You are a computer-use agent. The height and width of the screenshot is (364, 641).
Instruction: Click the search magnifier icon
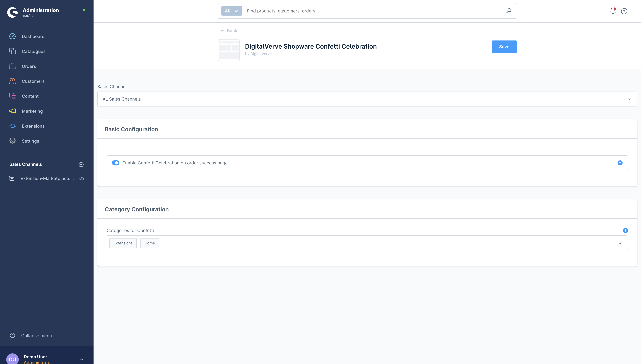[x=509, y=11]
